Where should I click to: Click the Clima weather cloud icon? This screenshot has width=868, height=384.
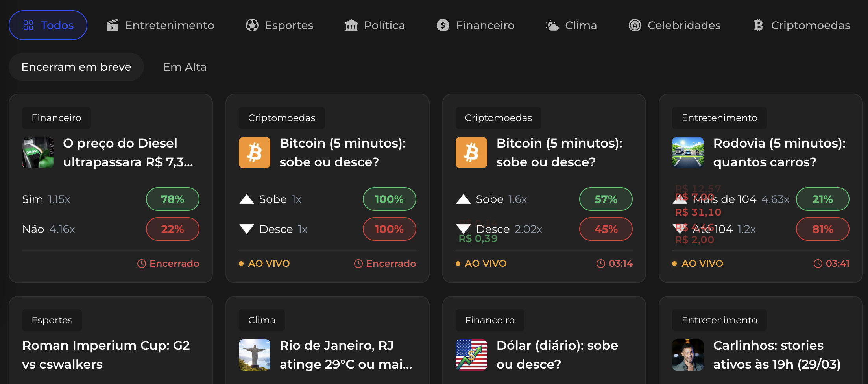click(x=552, y=25)
